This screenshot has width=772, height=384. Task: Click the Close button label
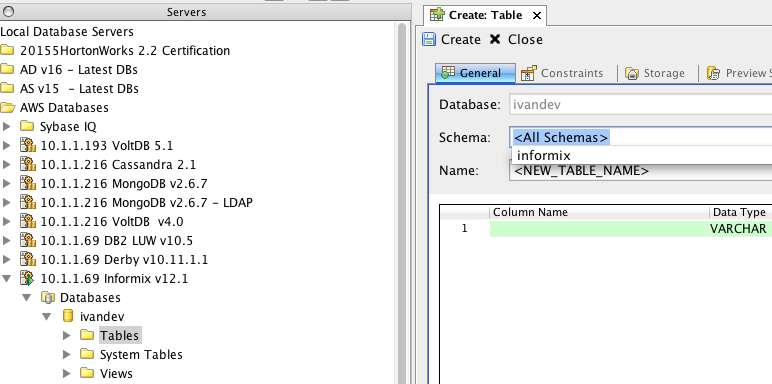coord(525,39)
